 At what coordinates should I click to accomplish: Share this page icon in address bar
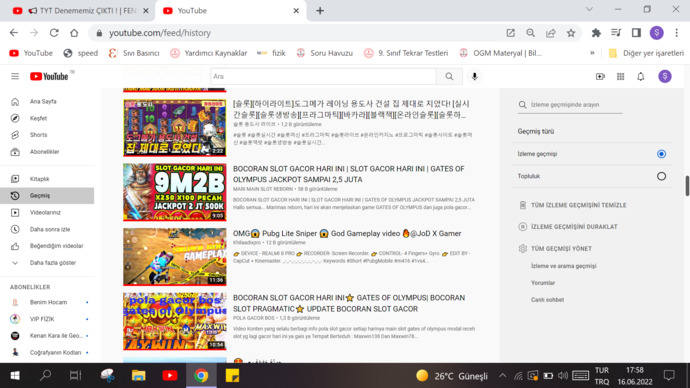(551, 33)
